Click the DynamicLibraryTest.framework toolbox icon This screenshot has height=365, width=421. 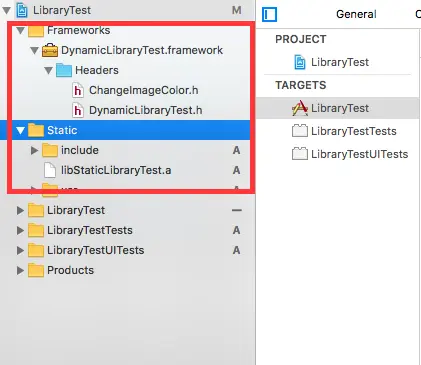(50, 51)
